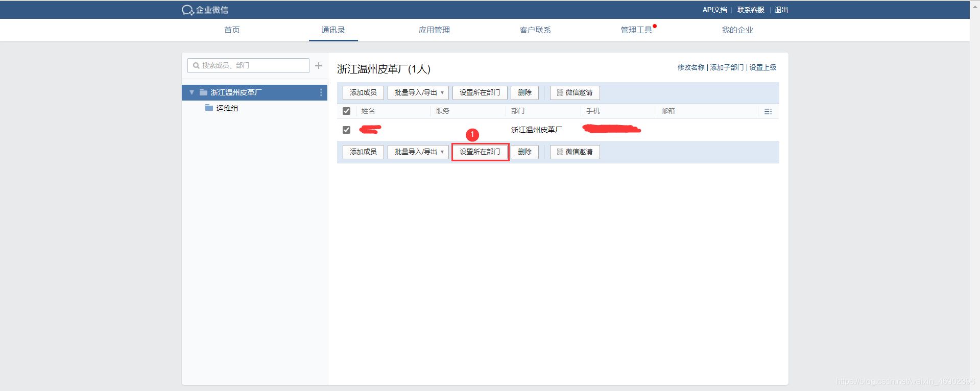Open the 应用管理 tab
The image size is (980, 391).
tap(434, 30)
